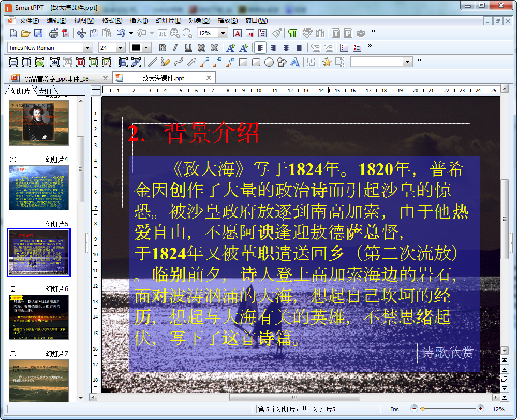Create a new document
This screenshot has width=517, height=420.
tap(13, 33)
